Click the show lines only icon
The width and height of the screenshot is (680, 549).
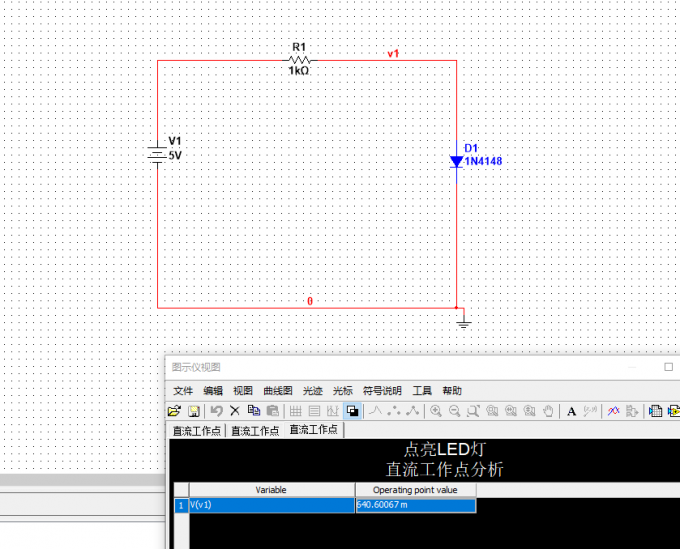click(x=376, y=411)
